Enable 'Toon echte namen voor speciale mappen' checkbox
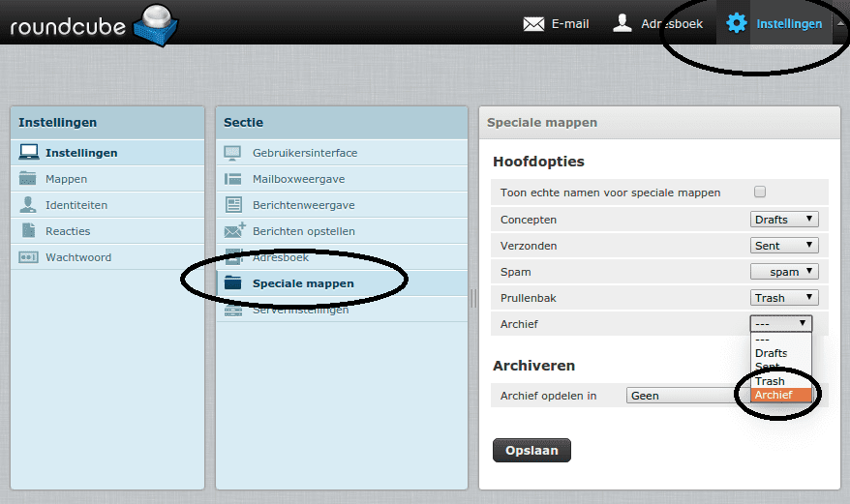The image size is (850, 504). (x=760, y=192)
